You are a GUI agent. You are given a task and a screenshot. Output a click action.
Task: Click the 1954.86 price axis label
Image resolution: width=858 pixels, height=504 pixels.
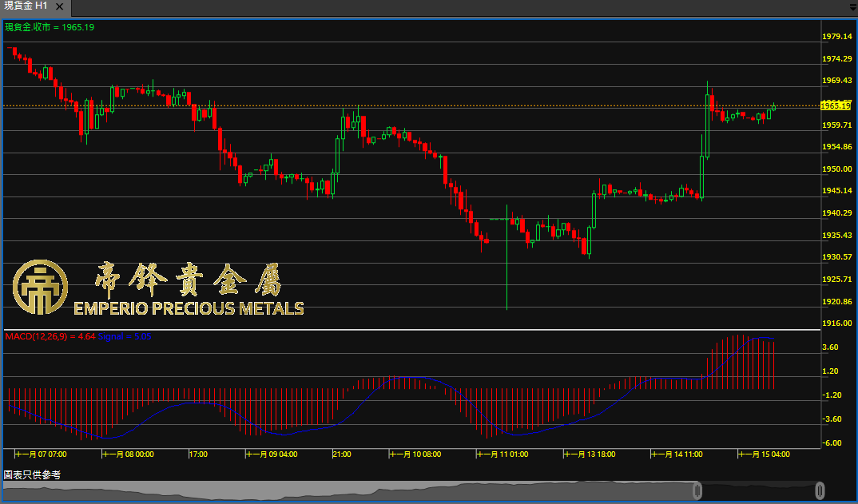837,147
